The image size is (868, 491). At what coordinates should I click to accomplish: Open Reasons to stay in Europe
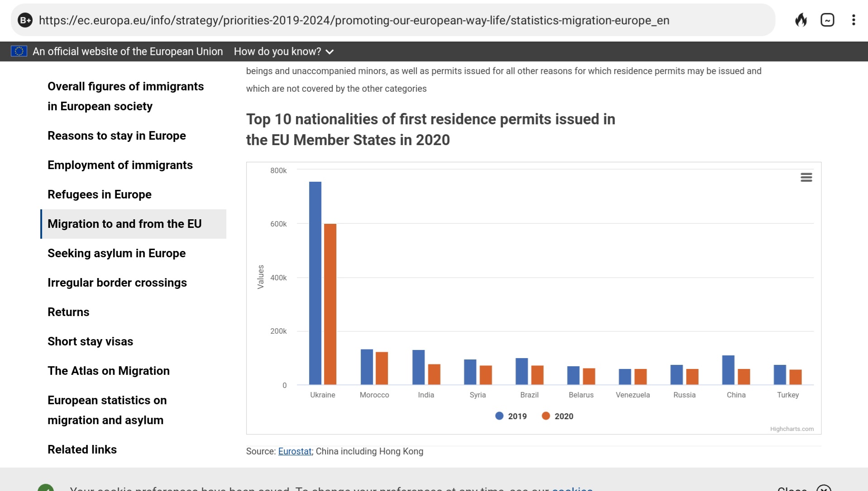pyautogui.click(x=117, y=136)
